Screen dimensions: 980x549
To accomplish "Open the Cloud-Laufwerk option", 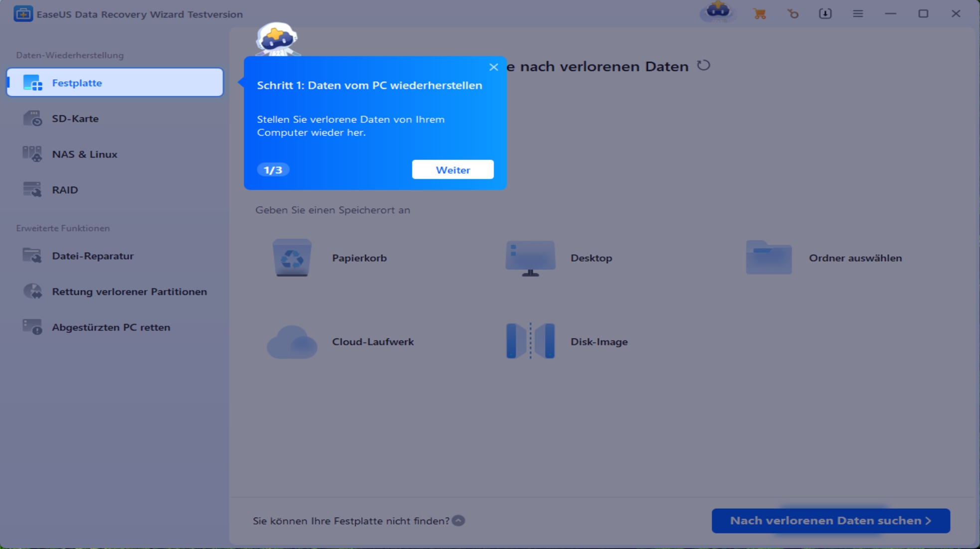I will pos(292,342).
